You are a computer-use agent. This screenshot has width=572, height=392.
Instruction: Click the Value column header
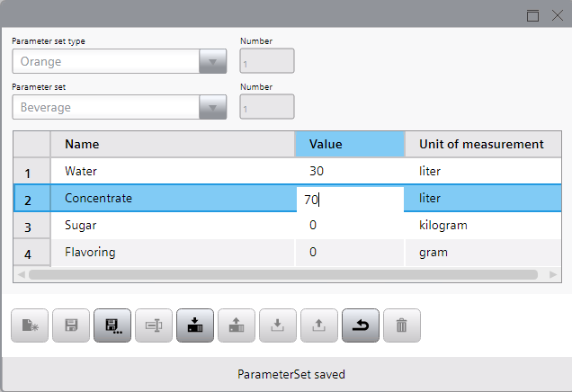click(350, 144)
